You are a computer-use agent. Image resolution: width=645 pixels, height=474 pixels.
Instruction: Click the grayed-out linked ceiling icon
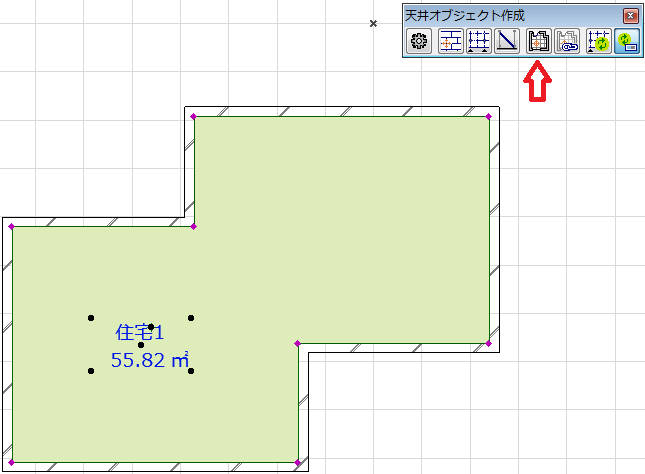pyautogui.click(x=568, y=42)
